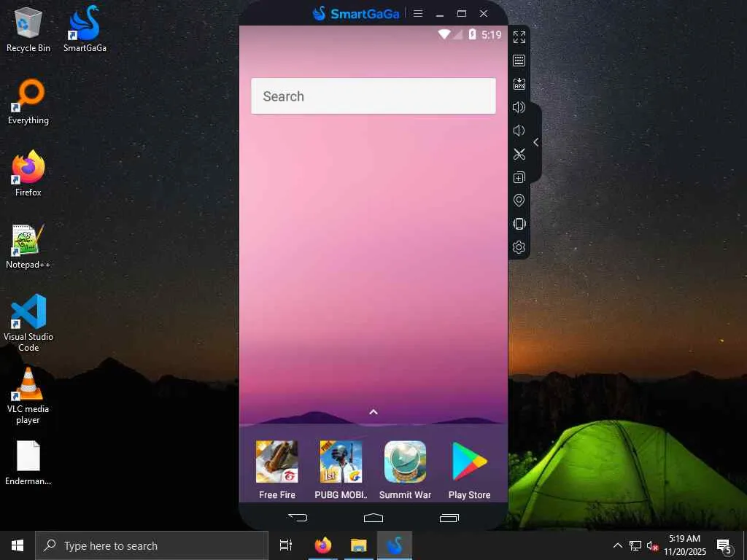
Task: Click the Android battery status icon
Action: pyautogui.click(x=472, y=34)
